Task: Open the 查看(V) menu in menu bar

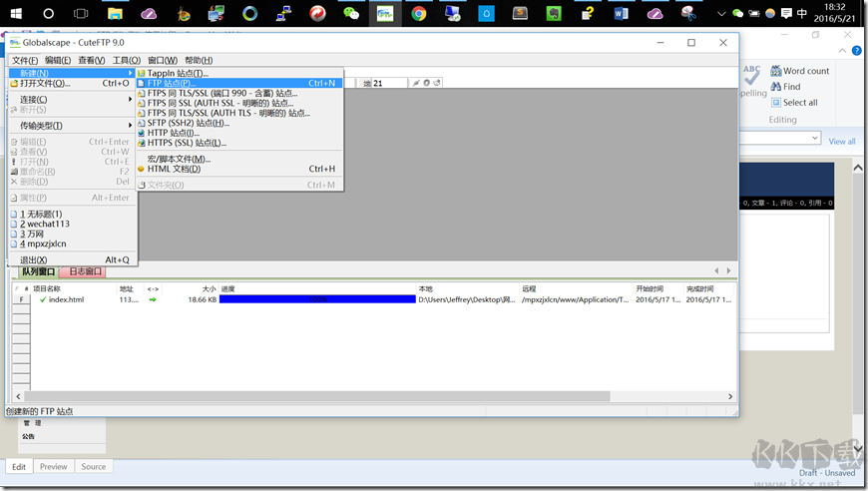Action: tap(92, 60)
